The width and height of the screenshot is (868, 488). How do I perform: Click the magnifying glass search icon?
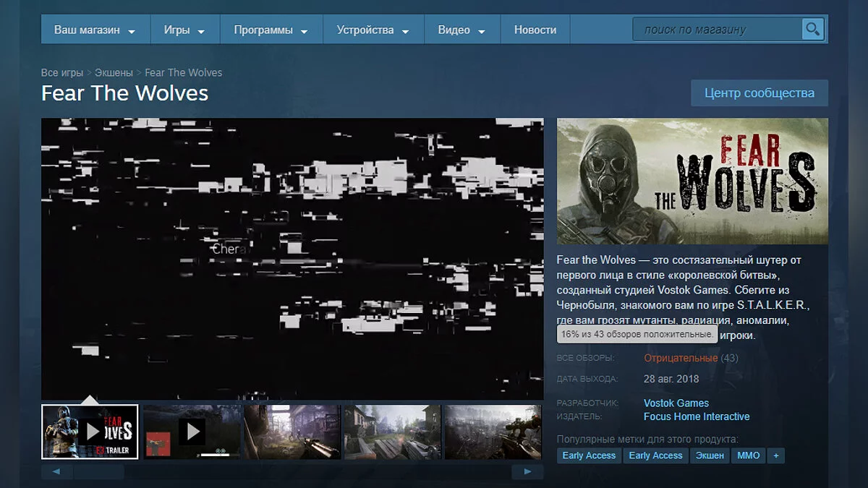click(813, 30)
